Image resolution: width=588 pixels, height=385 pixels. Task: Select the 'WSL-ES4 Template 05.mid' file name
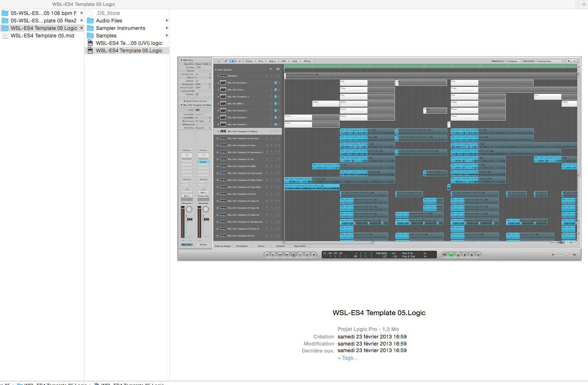click(x=42, y=35)
